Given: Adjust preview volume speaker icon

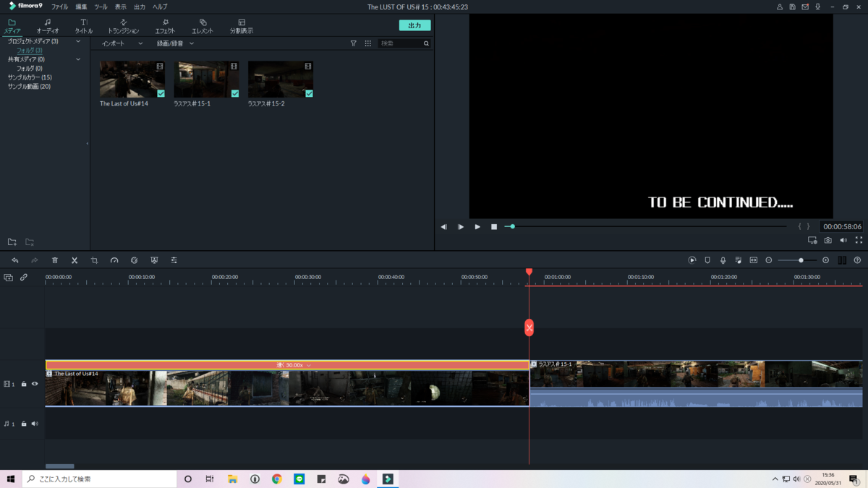Looking at the screenshot, I should pos(843,240).
